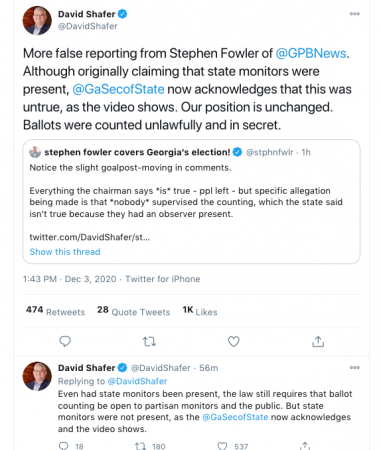
Task: Click @DavidShafer in Replying to line
Action: coord(137,381)
